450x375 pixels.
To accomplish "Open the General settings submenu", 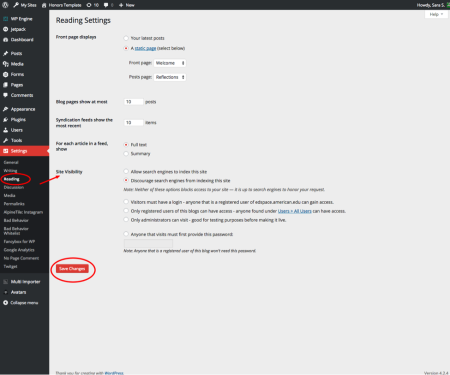I will point(11,162).
